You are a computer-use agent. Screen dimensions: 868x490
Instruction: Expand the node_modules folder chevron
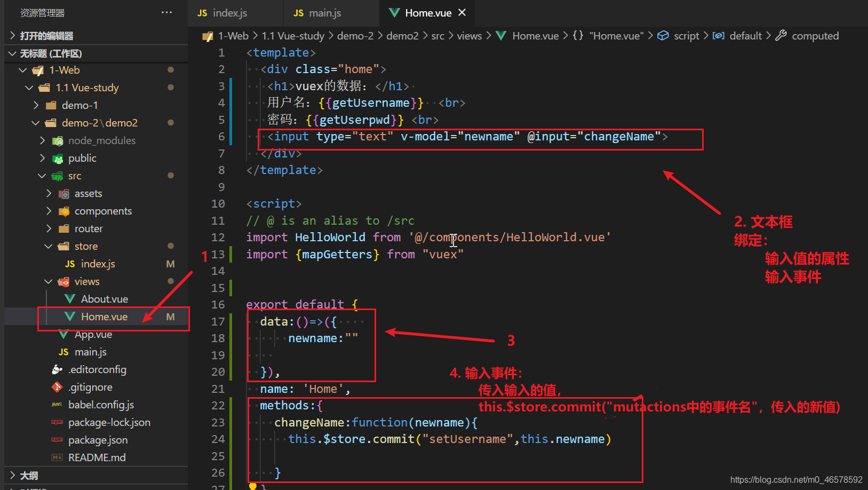pos(42,140)
